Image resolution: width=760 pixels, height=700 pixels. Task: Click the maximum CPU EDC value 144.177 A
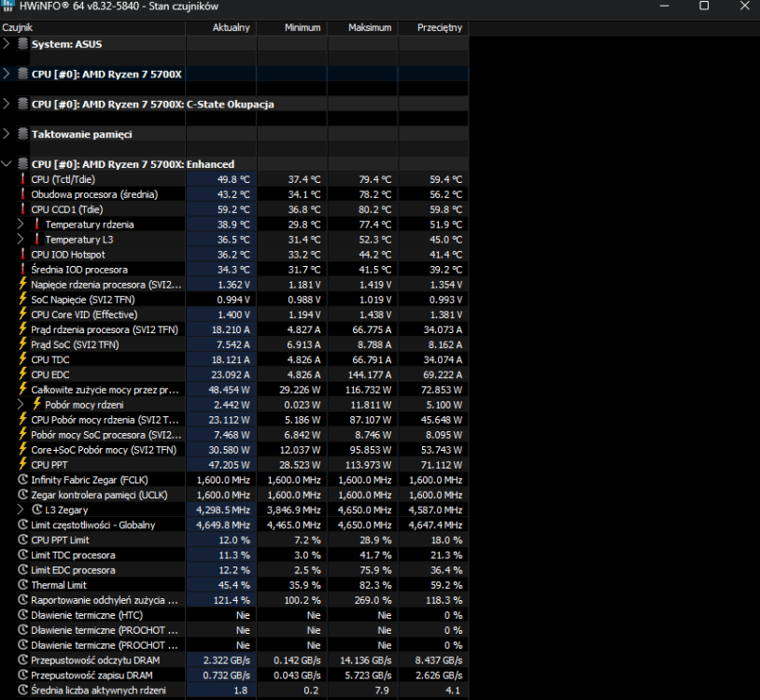pos(369,374)
